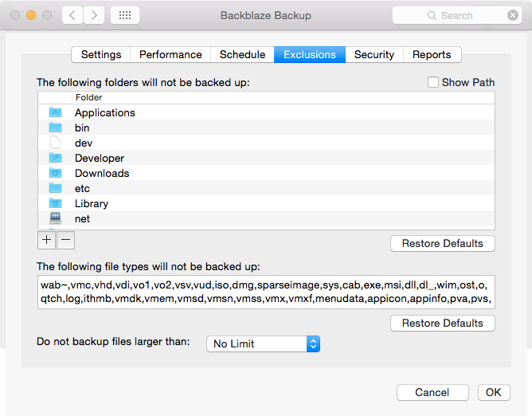Screen dimensions: 532x416
Task: Enable the Show Path checkbox
Action: pyautogui.click(x=432, y=82)
